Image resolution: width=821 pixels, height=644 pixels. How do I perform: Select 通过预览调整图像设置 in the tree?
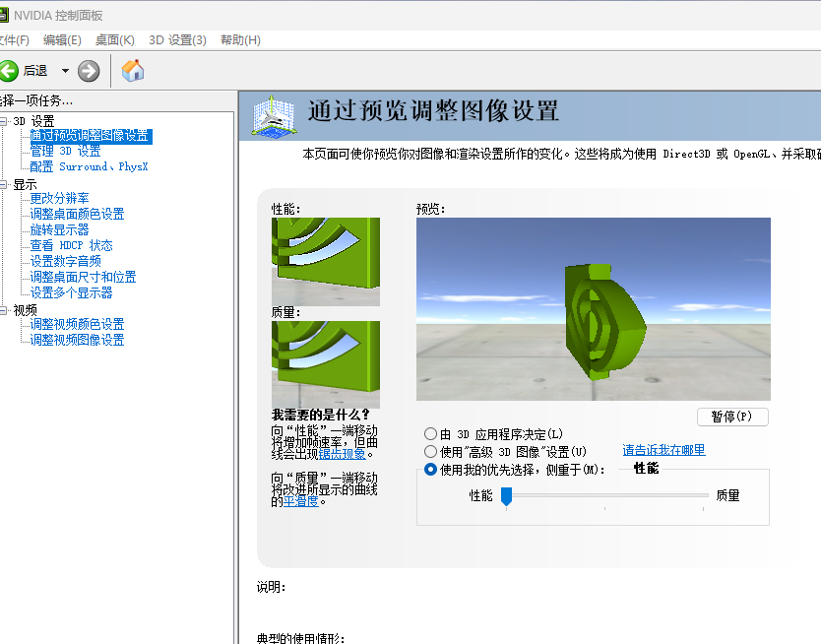[92, 136]
